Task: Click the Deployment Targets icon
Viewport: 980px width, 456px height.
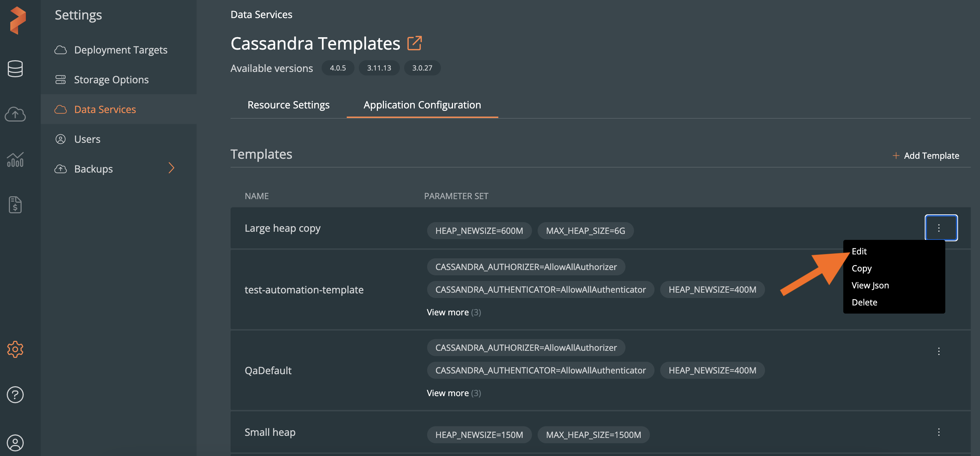Action: (61, 48)
